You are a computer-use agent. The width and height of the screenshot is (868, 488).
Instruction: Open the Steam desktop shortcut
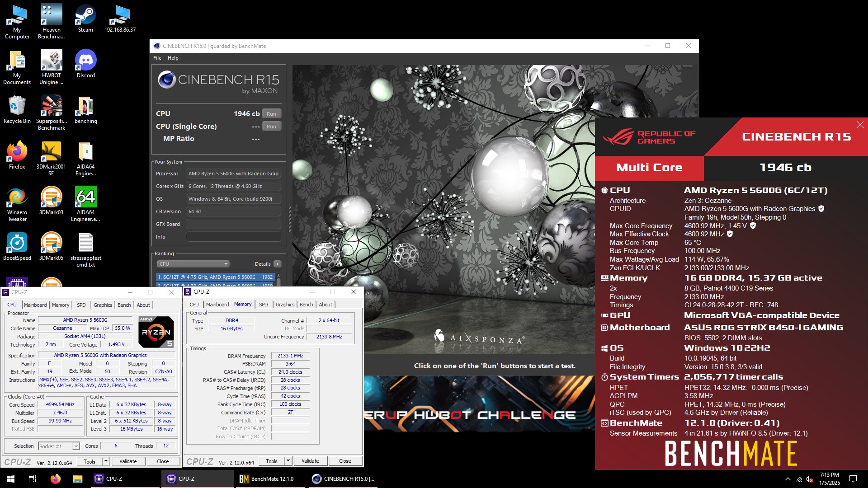tap(85, 19)
